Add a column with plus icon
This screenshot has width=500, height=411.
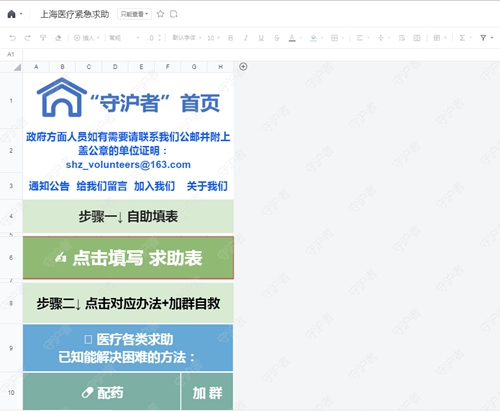[243, 67]
